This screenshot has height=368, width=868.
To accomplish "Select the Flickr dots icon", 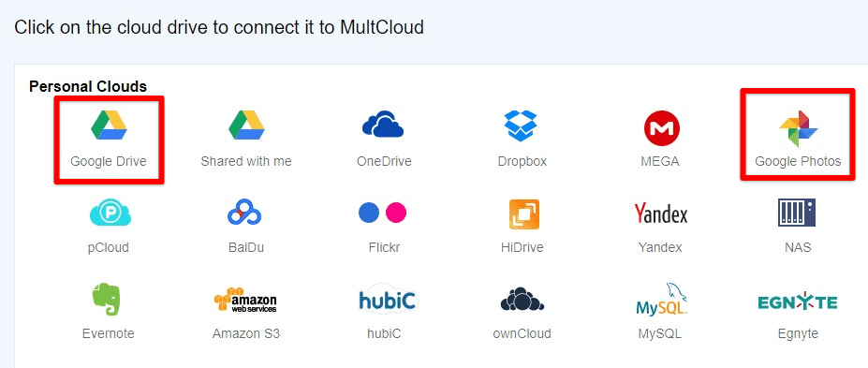I will [383, 213].
